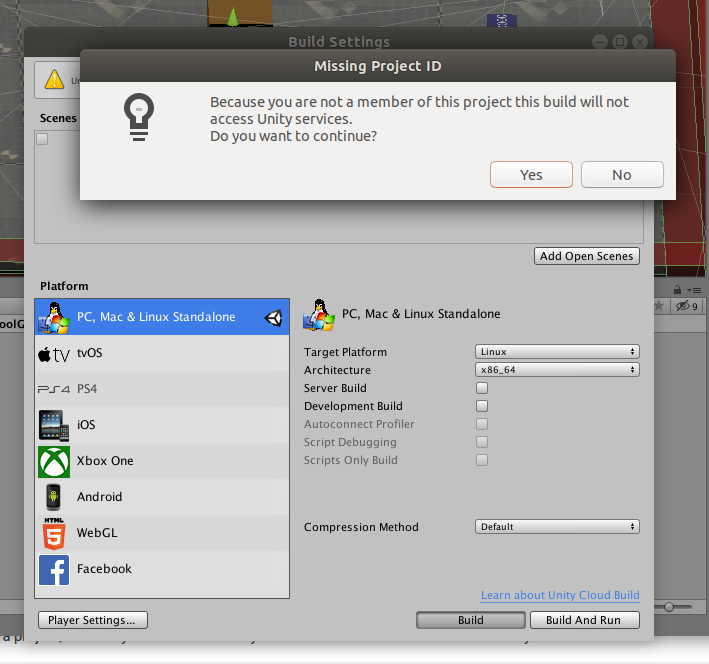709x664 pixels.
Task: Toggle the Autoconnect Profiler checkbox
Action: tap(482, 424)
